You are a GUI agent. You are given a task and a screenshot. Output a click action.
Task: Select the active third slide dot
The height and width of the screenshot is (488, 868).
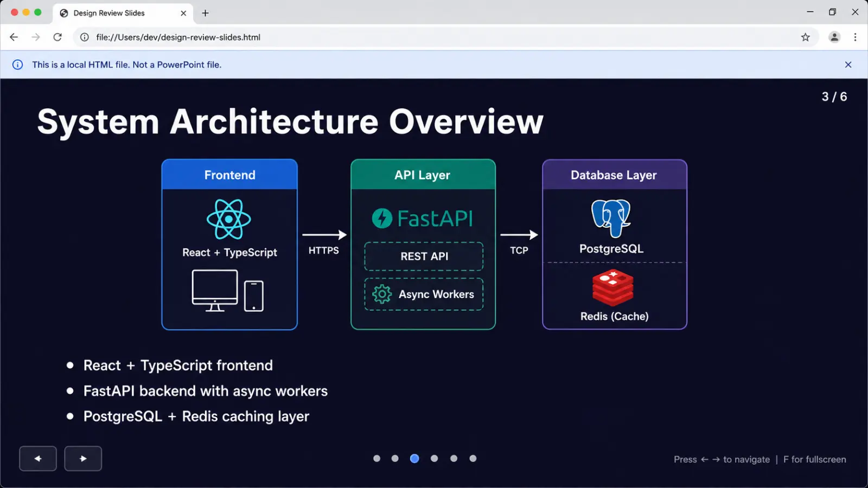pos(414,459)
